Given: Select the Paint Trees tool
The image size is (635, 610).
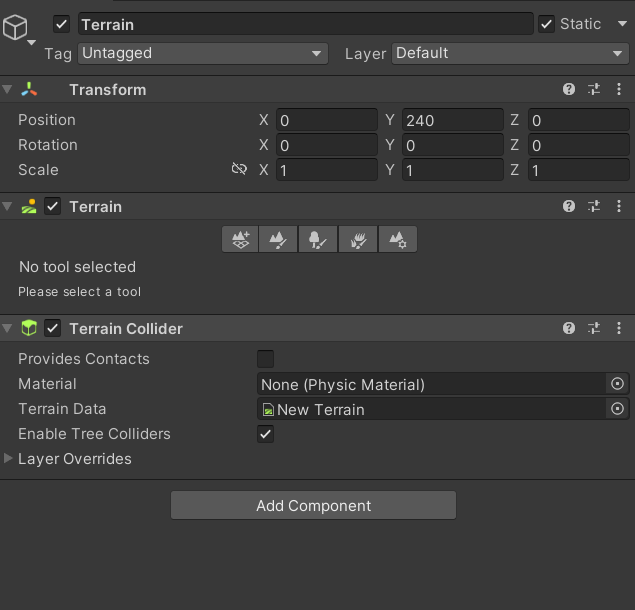Looking at the screenshot, I should point(318,239).
